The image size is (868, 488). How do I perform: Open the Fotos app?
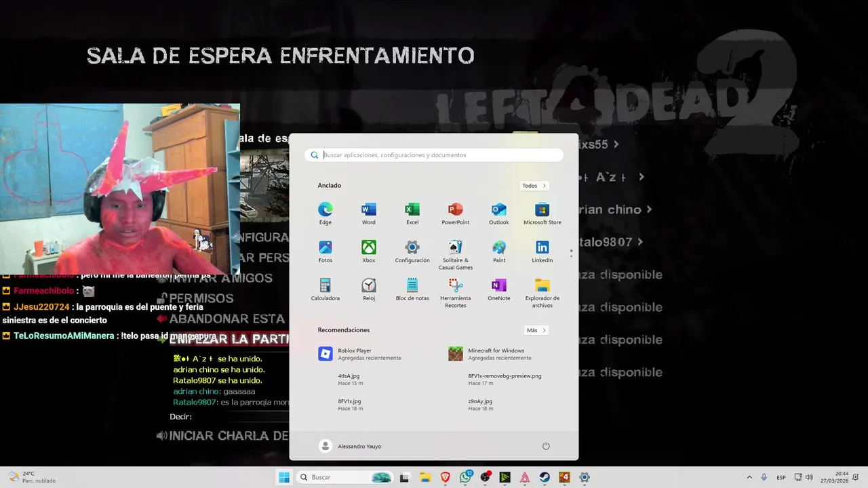point(325,251)
